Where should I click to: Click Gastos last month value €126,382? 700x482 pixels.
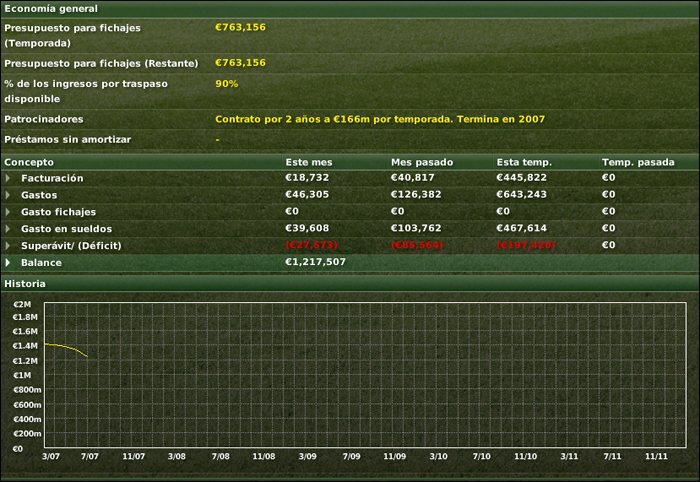click(416, 195)
